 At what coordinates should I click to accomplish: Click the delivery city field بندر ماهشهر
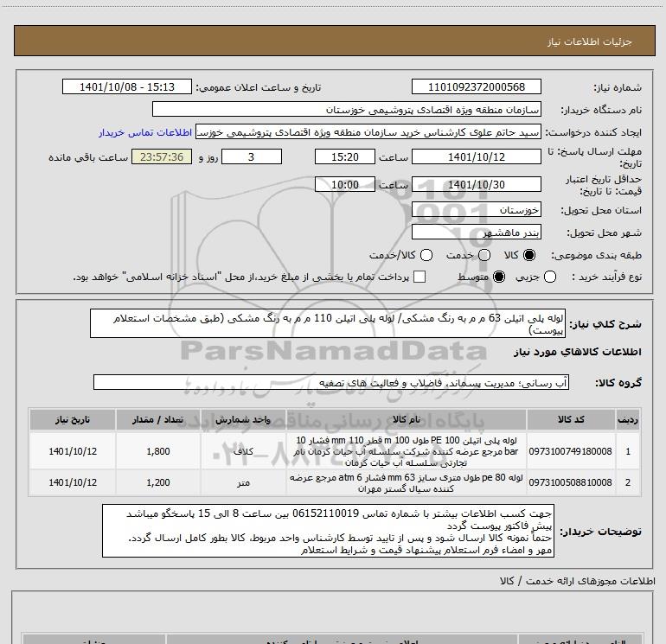click(476, 233)
